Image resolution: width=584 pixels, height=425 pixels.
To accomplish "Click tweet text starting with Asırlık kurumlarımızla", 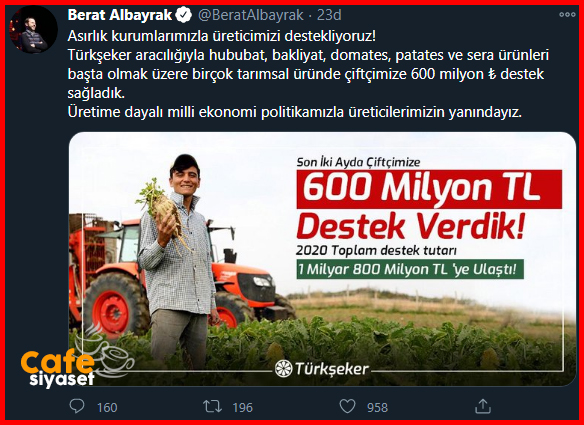I will coord(222,37).
